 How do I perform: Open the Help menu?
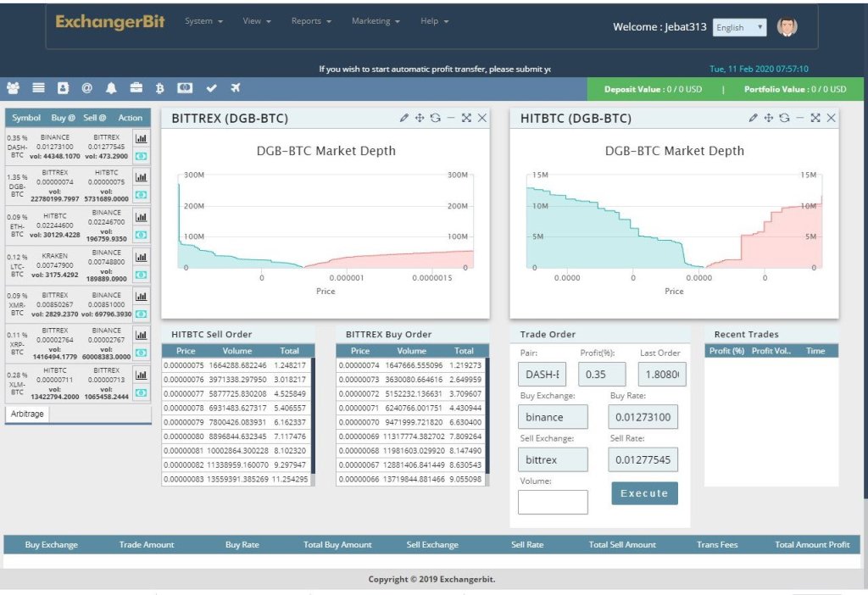click(434, 21)
